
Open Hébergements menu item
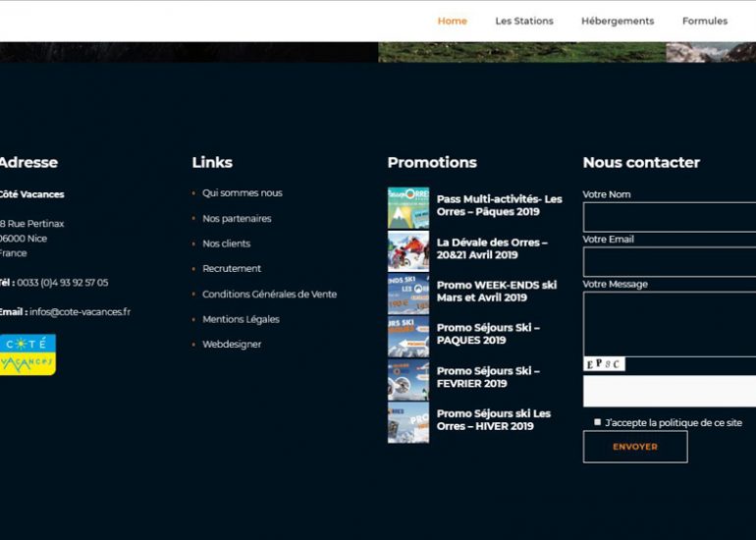pyautogui.click(x=618, y=21)
